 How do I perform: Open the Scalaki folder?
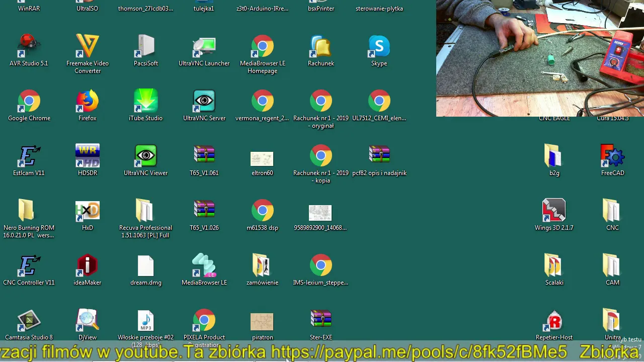554,269
